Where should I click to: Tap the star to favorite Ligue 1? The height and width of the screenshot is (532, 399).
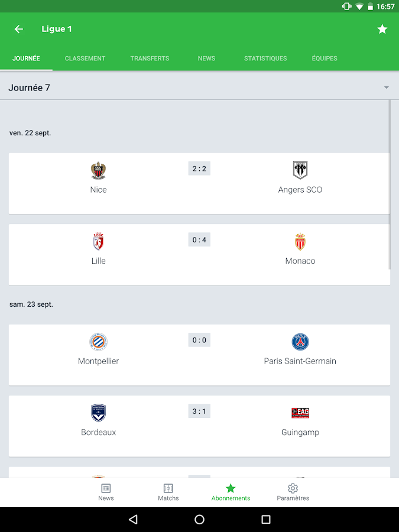coord(382,28)
